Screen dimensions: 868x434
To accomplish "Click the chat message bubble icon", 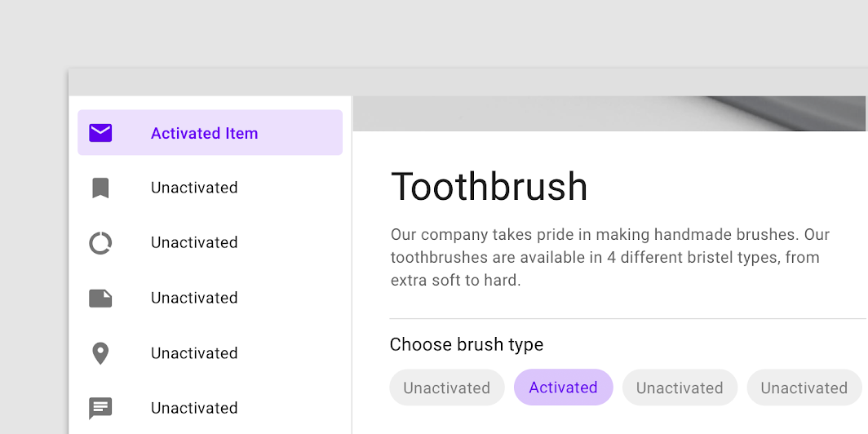I will pos(100,409).
